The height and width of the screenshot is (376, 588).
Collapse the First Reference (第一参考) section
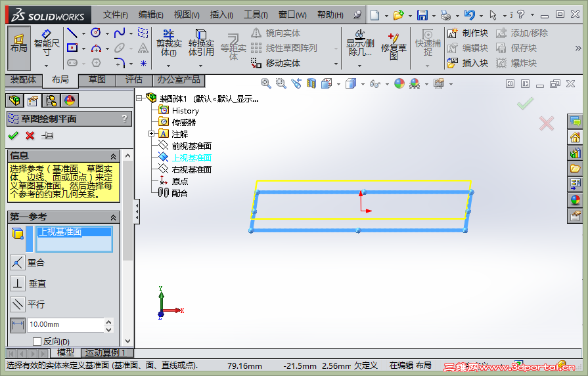[x=113, y=217]
